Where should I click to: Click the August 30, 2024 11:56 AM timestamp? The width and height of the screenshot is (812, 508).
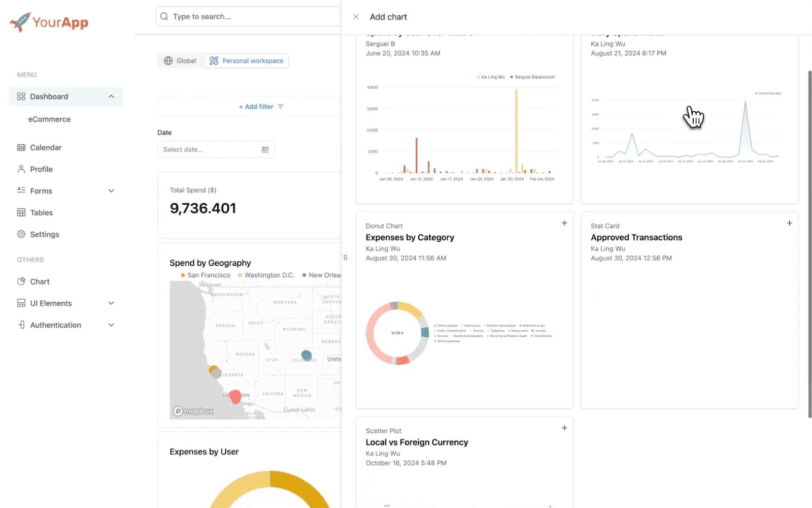(406, 258)
